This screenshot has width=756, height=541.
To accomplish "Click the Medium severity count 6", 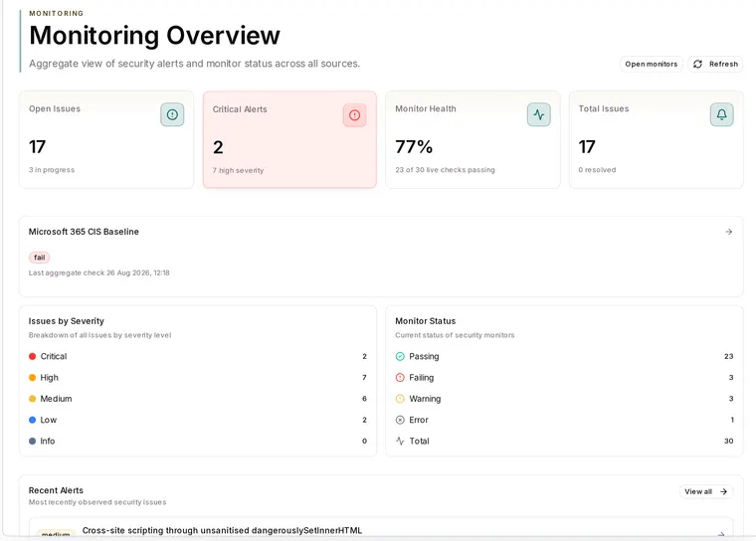I will (x=364, y=399).
